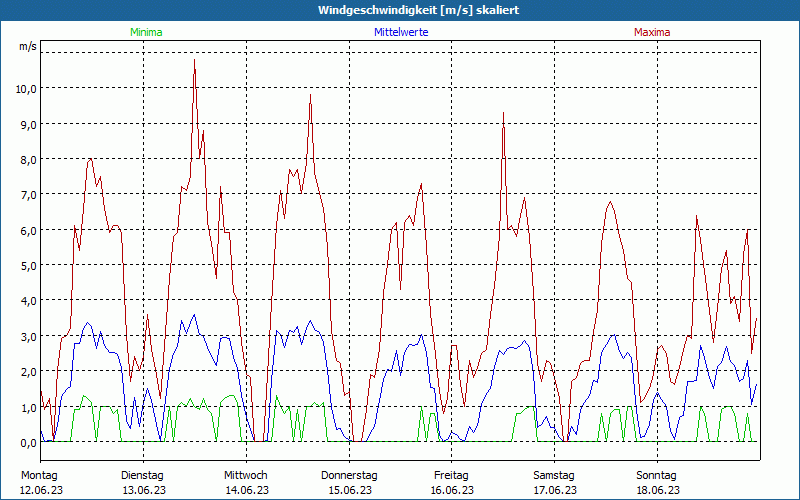The height and width of the screenshot is (500, 800).
Task: Select the 'Sonntag' day label
Action: [657, 475]
